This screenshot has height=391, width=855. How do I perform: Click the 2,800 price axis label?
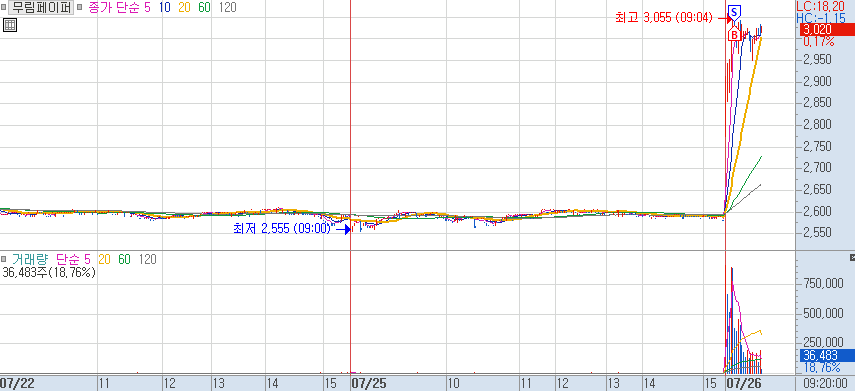(816, 124)
